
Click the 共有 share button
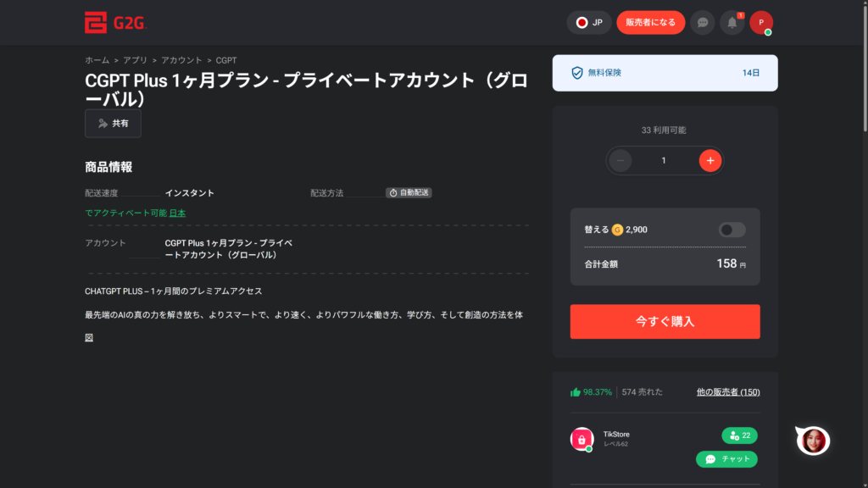pos(113,124)
